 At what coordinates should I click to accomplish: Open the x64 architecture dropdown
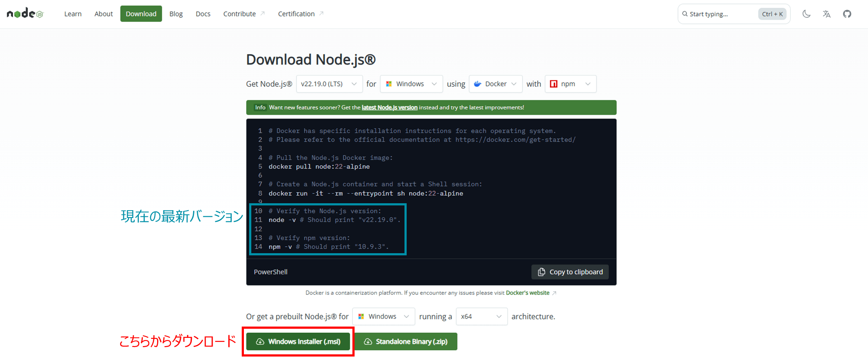click(x=481, y=317)
